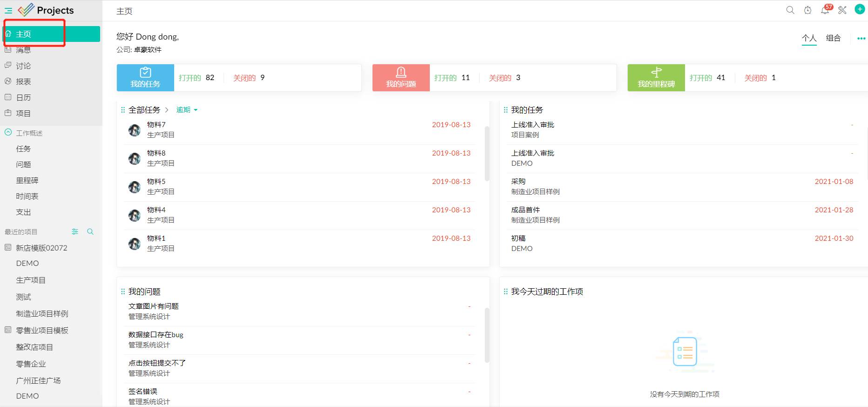868x407 pixels.
Task: Click the green plus add button
Action: pos(860,9)
